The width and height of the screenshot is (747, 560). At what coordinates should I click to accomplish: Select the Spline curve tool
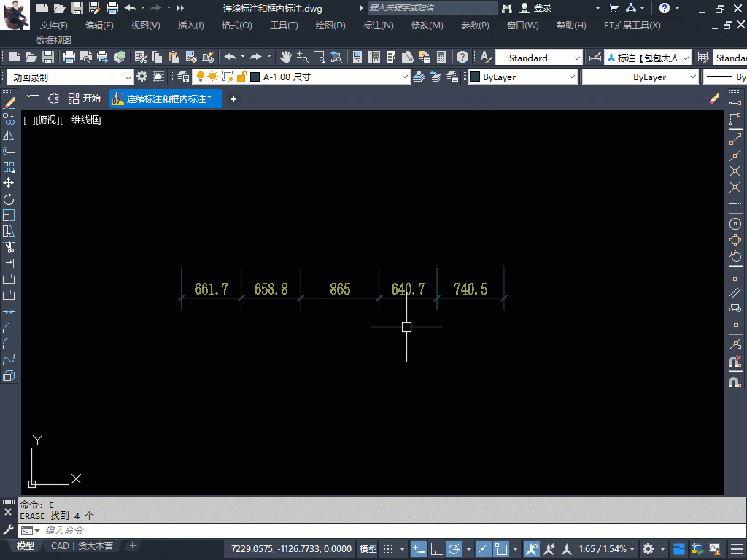pos(9,359)
